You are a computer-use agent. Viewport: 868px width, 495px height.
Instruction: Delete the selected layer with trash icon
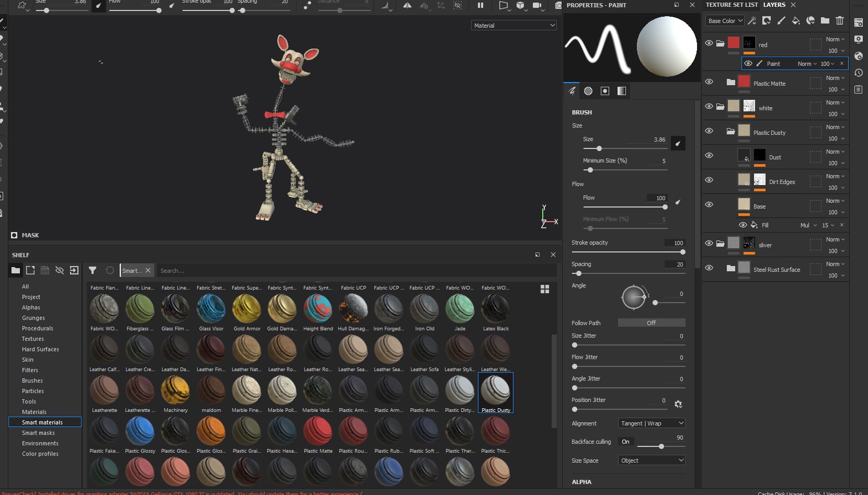coord(840,21)
